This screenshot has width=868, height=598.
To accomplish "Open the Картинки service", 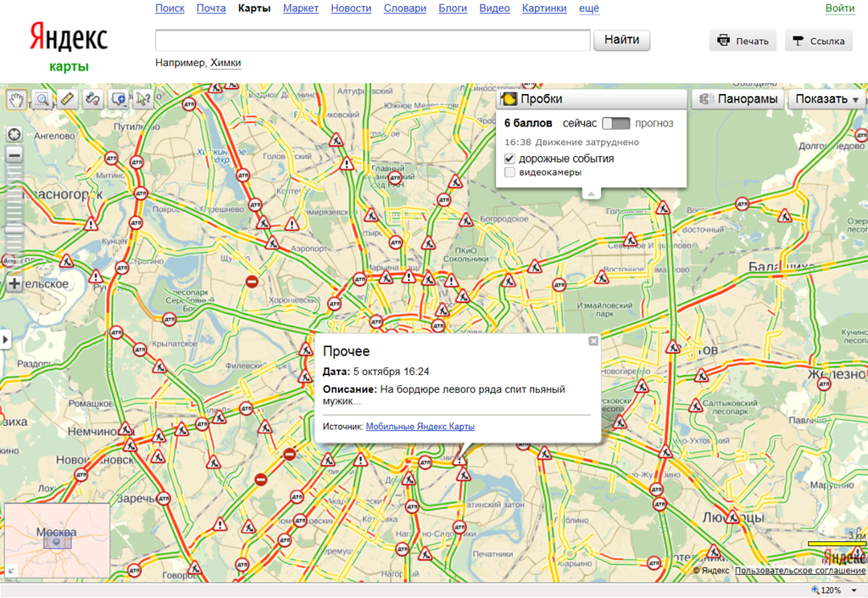I will tap(544, 8).
